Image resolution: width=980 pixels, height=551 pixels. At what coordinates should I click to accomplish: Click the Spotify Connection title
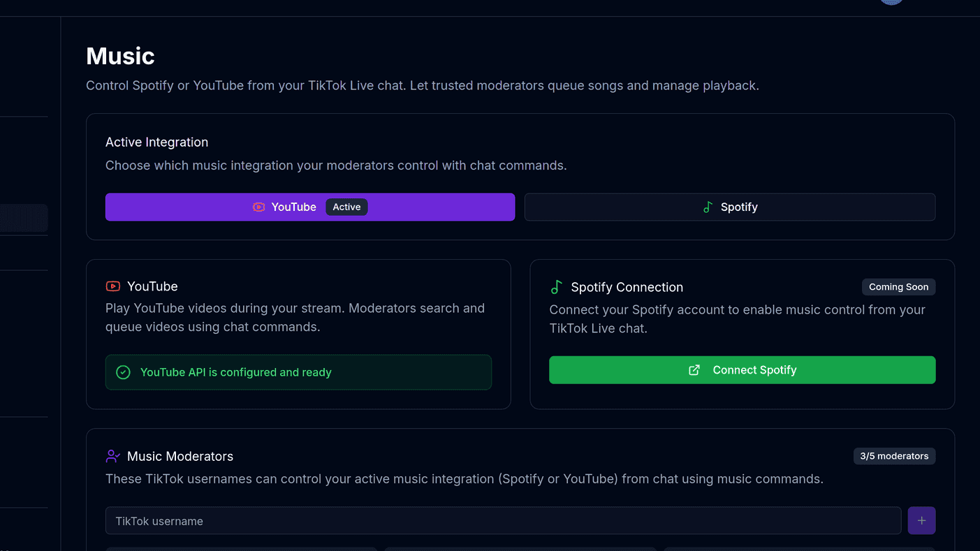[x=627, y=287]
